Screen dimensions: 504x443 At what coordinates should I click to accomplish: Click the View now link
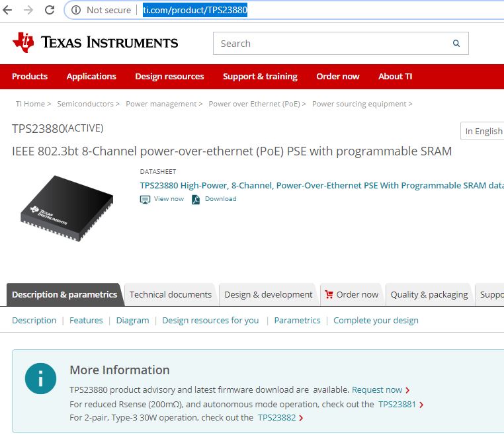pos(169,199)
